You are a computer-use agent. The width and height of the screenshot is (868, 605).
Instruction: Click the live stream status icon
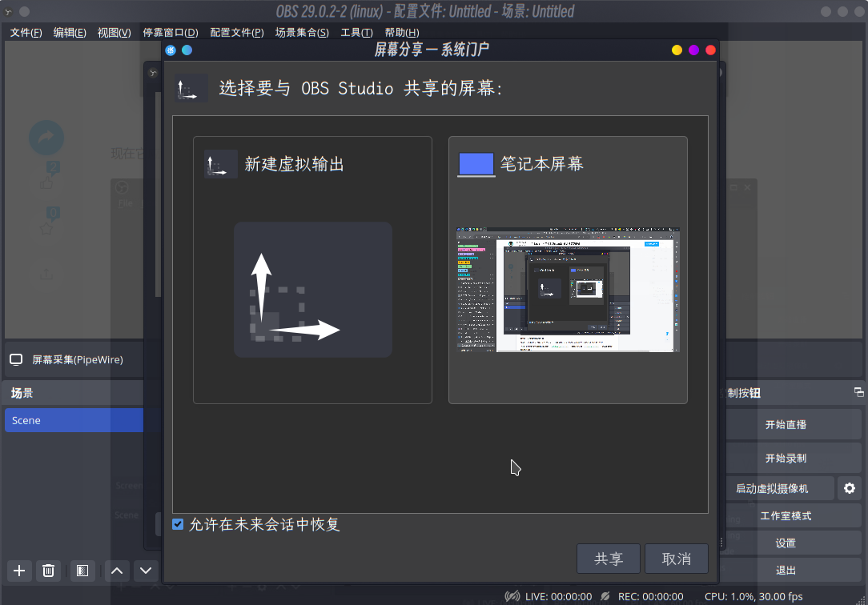(x=512, y=596)
